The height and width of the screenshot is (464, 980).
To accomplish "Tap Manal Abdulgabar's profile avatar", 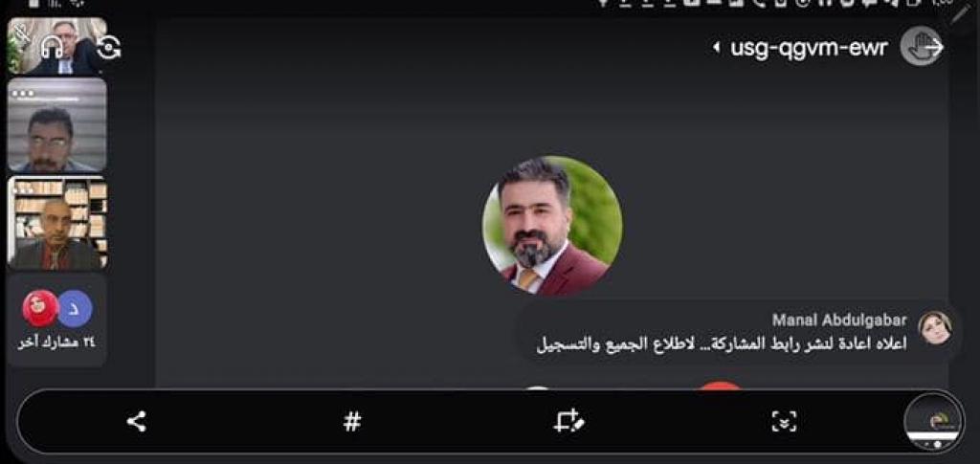I will coord(934,328).
